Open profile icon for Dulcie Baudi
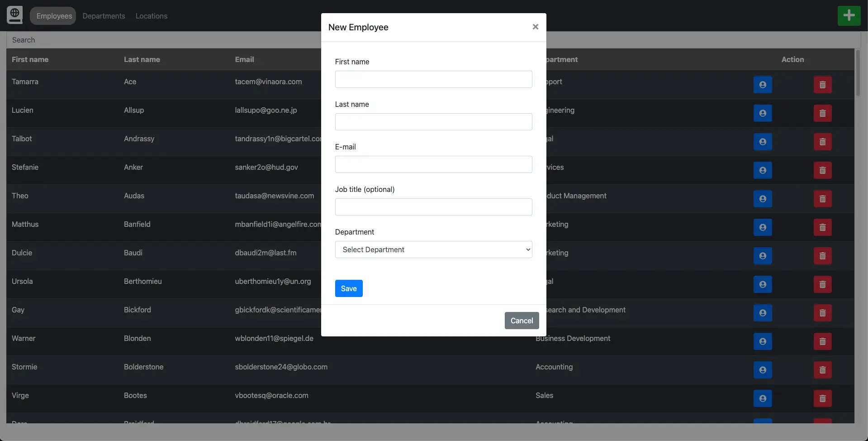 click(x=762, y=256)
